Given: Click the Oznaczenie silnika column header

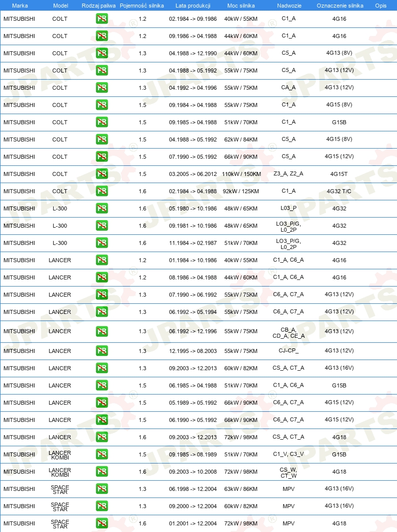Looking at the screenshot, I should 340,6.
